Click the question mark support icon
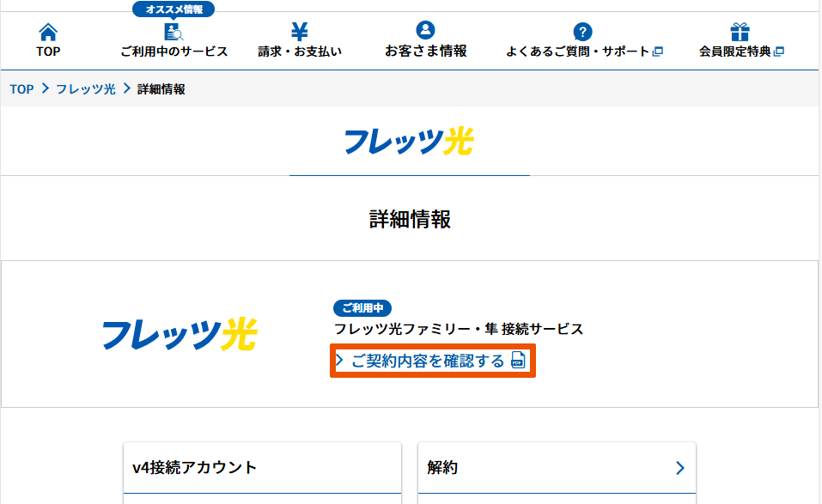Screen dimensions: 822x504 583,33
